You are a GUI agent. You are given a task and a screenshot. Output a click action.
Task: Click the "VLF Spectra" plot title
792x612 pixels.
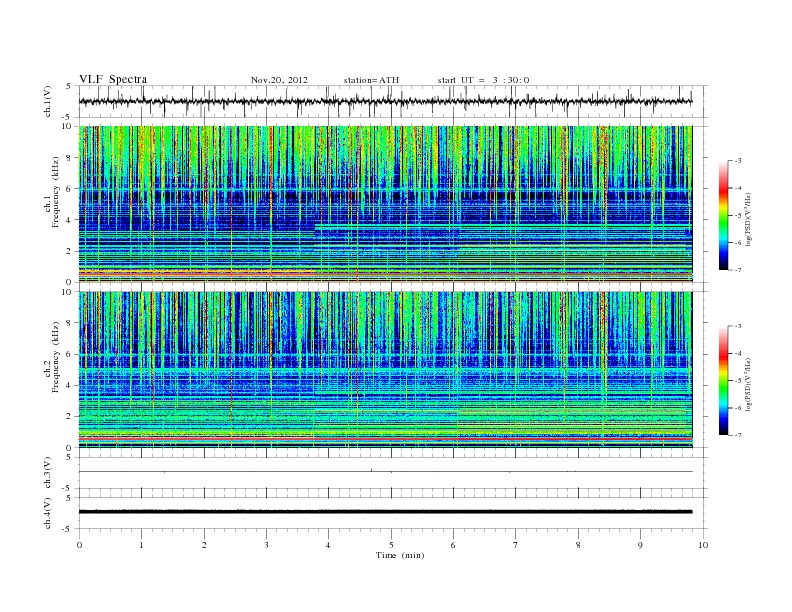pyautogui.click(x=113, y=79)
